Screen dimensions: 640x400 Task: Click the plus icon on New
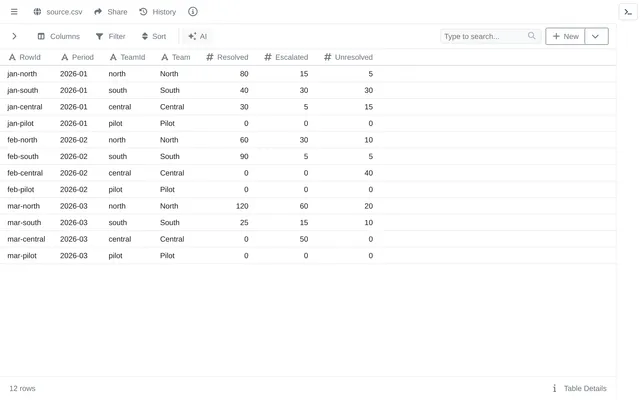[x=556, y=36]
